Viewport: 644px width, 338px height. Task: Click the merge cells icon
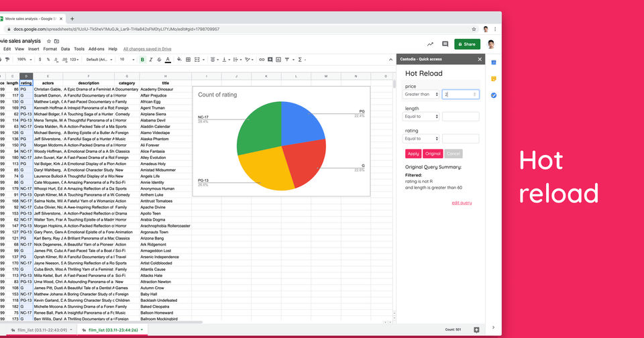[199, 60]
